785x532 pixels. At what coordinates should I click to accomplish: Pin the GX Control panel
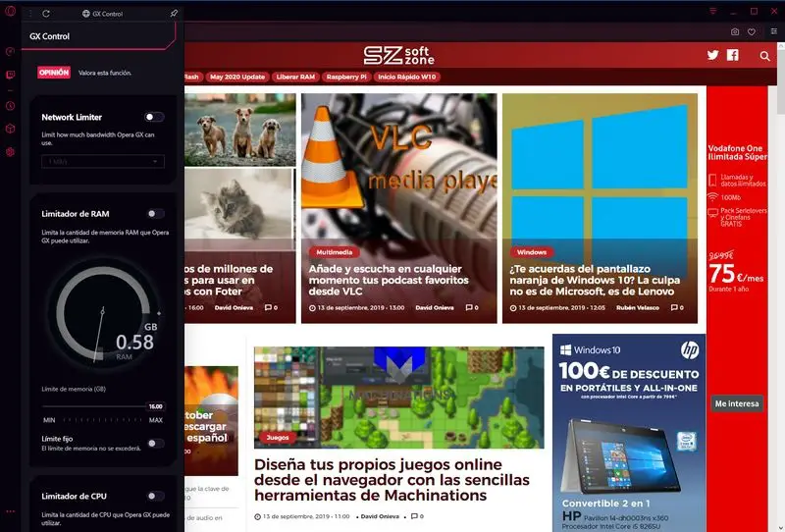[174, 14]
